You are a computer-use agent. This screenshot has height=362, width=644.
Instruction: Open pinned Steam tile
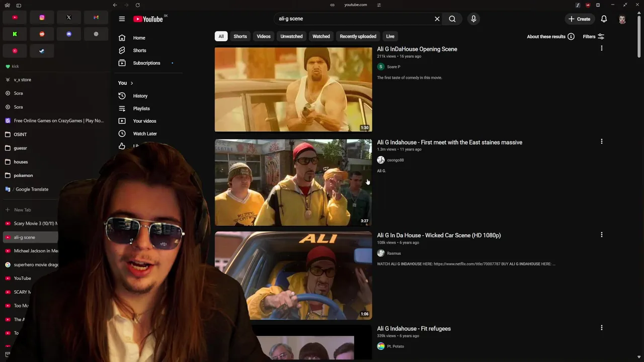tap(42, 51)
